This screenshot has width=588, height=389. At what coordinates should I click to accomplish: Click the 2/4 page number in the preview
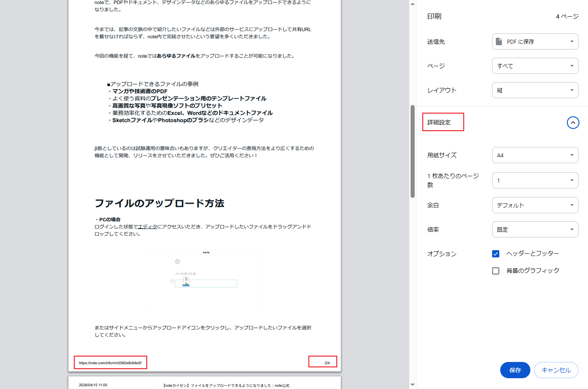coord(322,362)
